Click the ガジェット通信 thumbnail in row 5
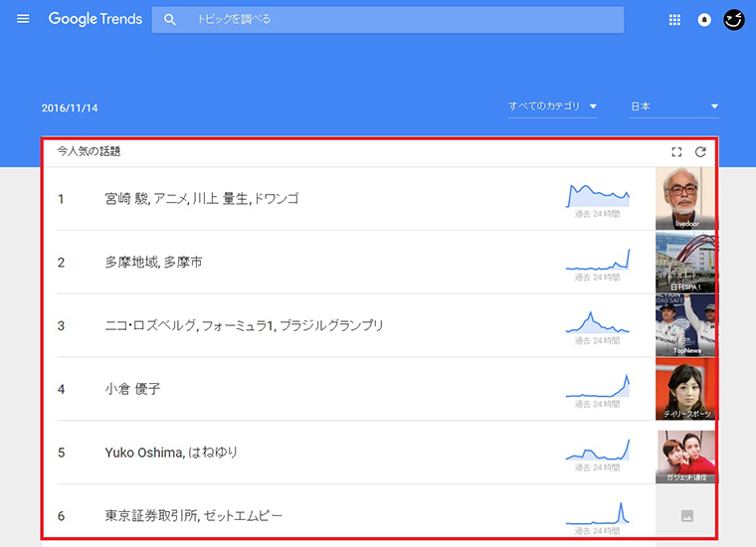 point(685,456)
